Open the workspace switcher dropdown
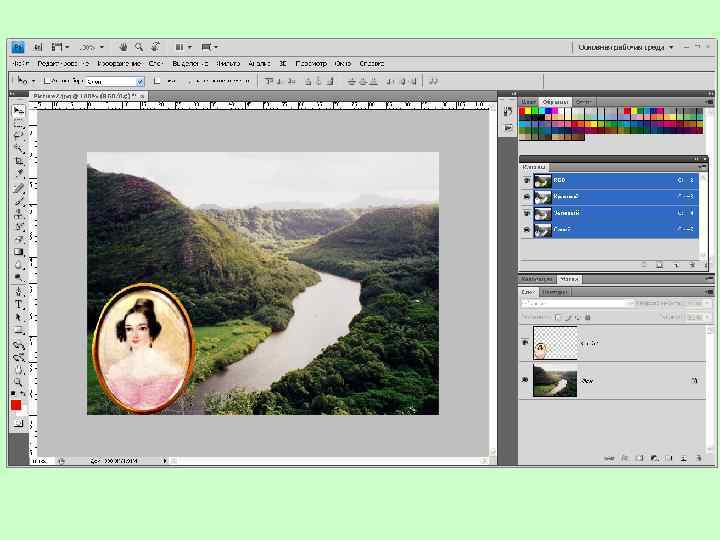This screenshot has width=720, height=540. coord(626,47)
